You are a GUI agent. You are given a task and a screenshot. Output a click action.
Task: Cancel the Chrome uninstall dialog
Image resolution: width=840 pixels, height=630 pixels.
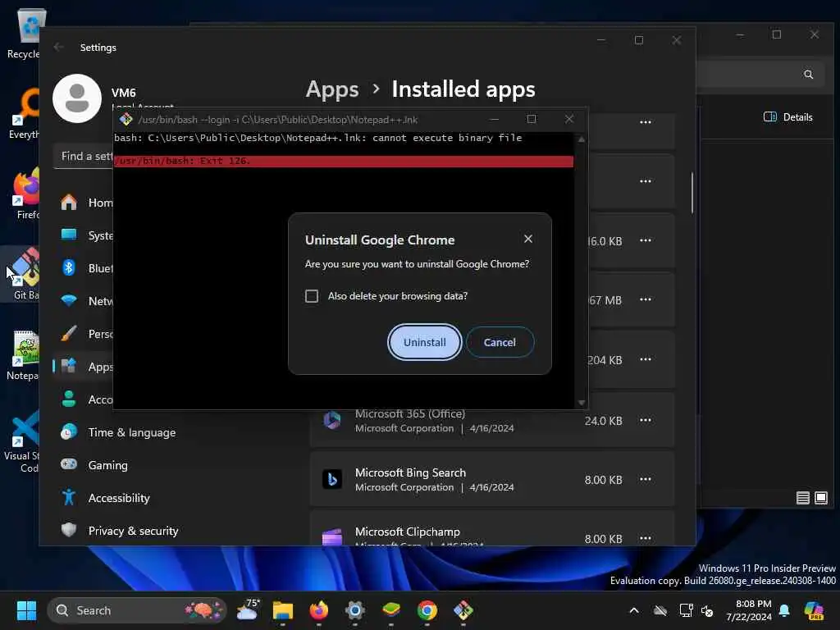pos(500,342)
